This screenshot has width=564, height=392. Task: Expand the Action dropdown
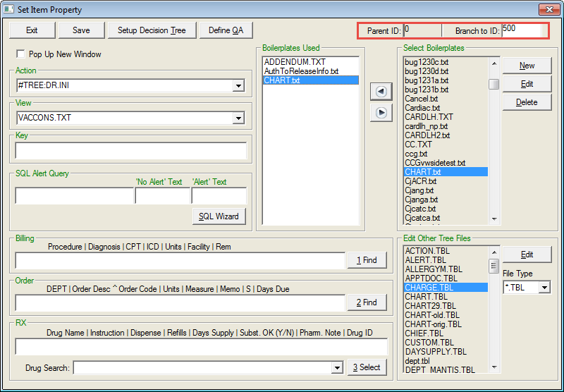[x=238, y=86]
